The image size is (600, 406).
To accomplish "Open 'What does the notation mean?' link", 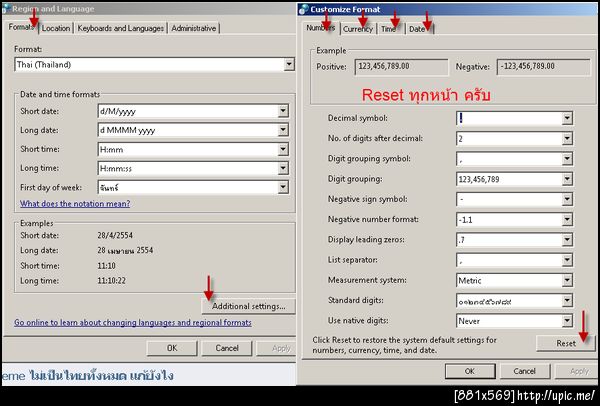I will coord(75,204).
